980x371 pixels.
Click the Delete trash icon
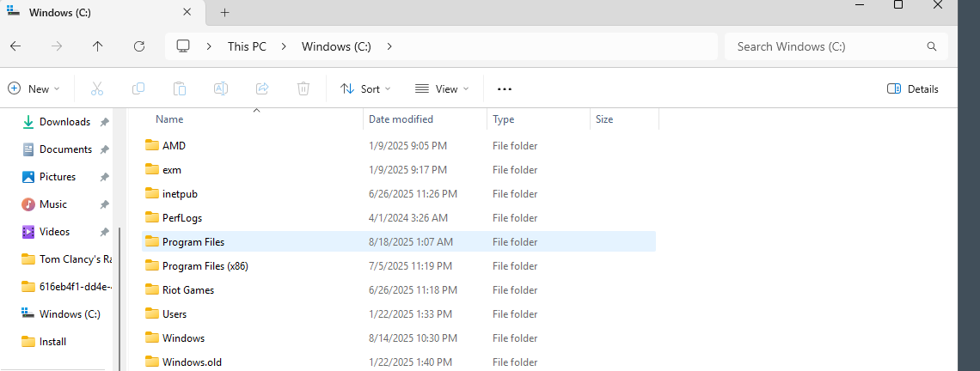tap(303, 88)
